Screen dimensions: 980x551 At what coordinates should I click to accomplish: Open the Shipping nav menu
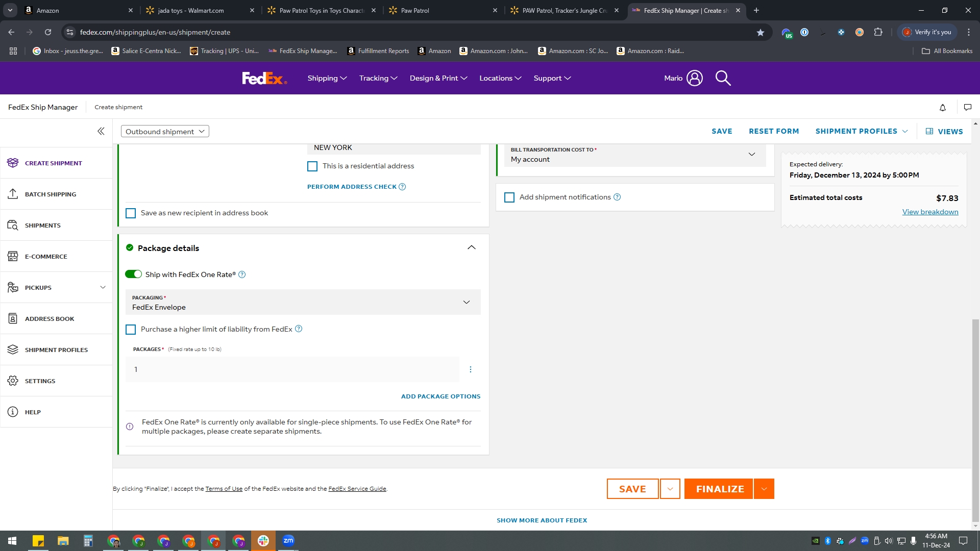(327, 78)
